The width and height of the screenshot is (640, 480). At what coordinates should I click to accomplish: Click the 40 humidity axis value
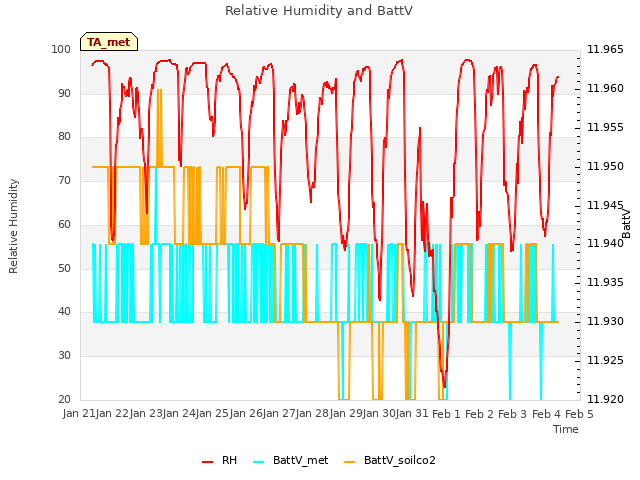pos(64,312)
